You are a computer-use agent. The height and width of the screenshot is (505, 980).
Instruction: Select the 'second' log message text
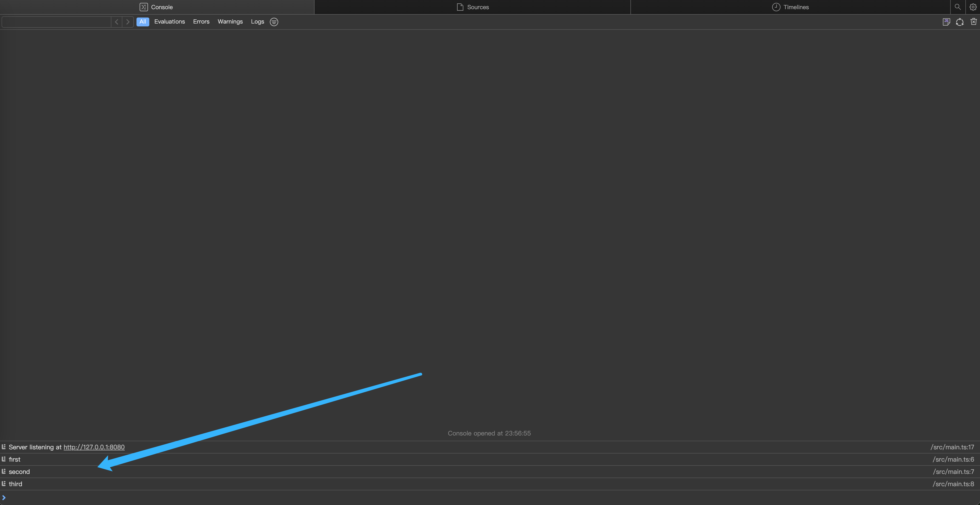pos(19,471)
